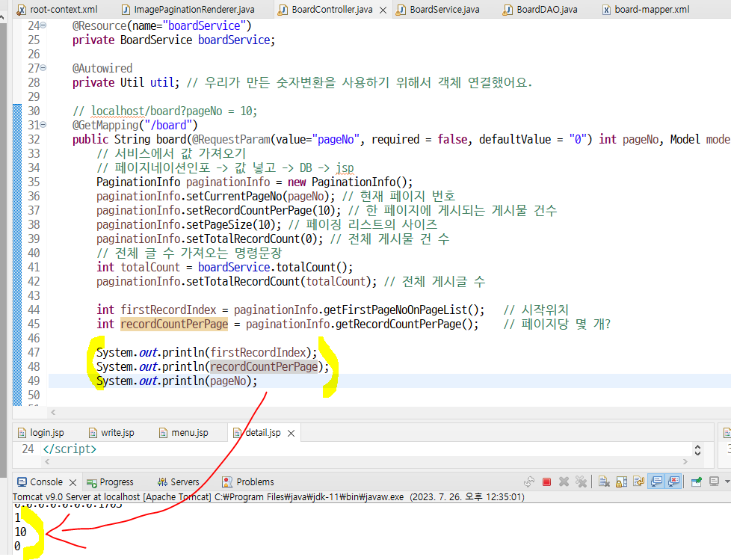
Task: Click the Console monitor icon in the tab
Action: point(22,481)
